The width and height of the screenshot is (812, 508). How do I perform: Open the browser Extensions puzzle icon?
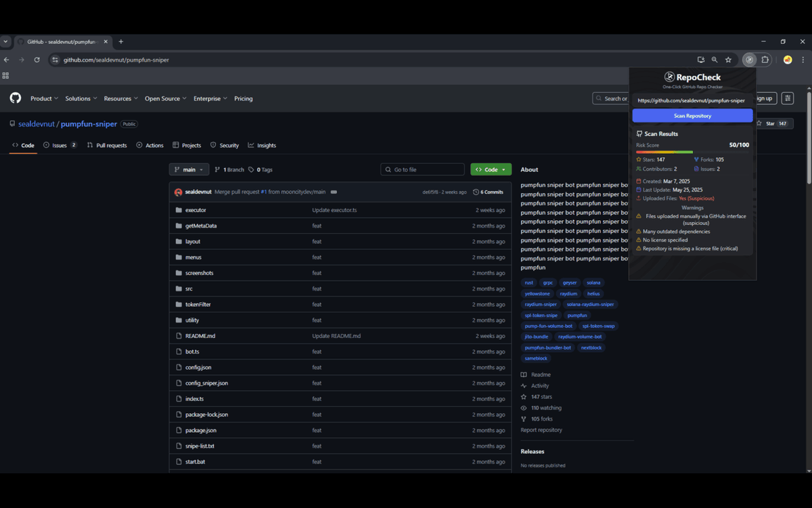pos(765,60)
